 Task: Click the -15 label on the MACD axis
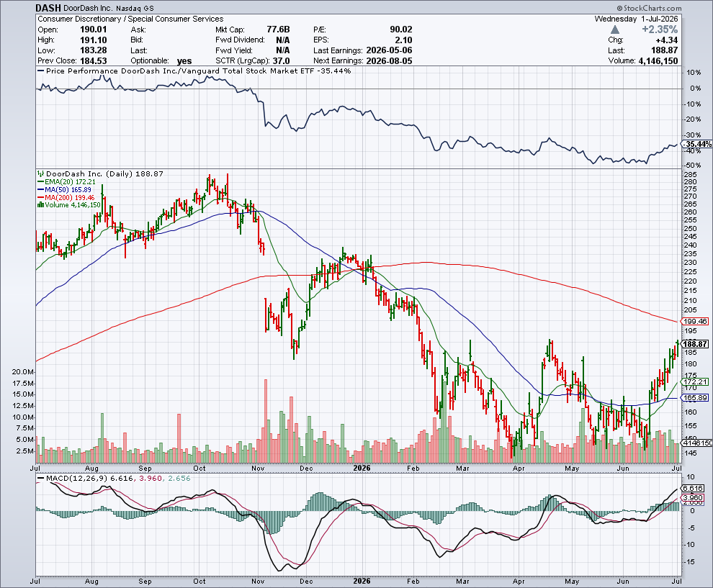click(x=689, y=562)
